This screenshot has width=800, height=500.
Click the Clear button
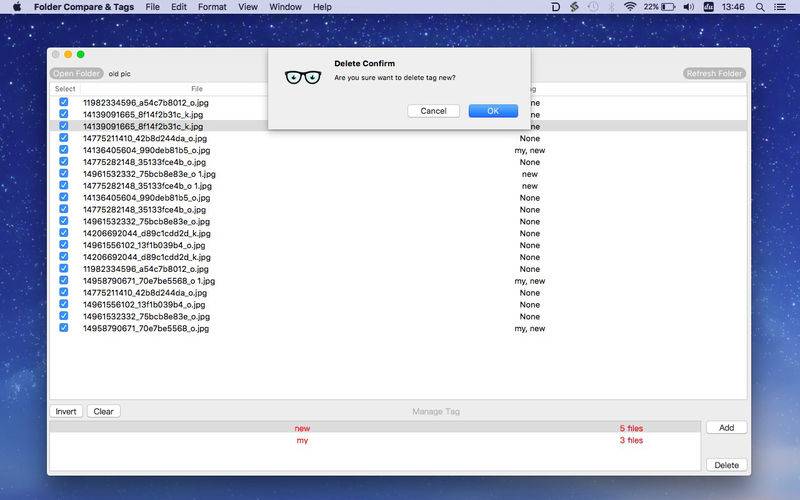(104, 411)
